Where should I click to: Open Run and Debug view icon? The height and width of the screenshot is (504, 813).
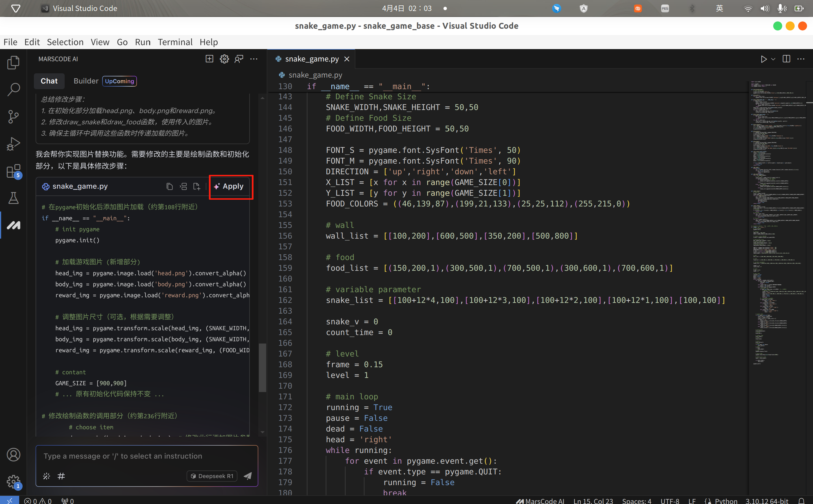(13, 144)
